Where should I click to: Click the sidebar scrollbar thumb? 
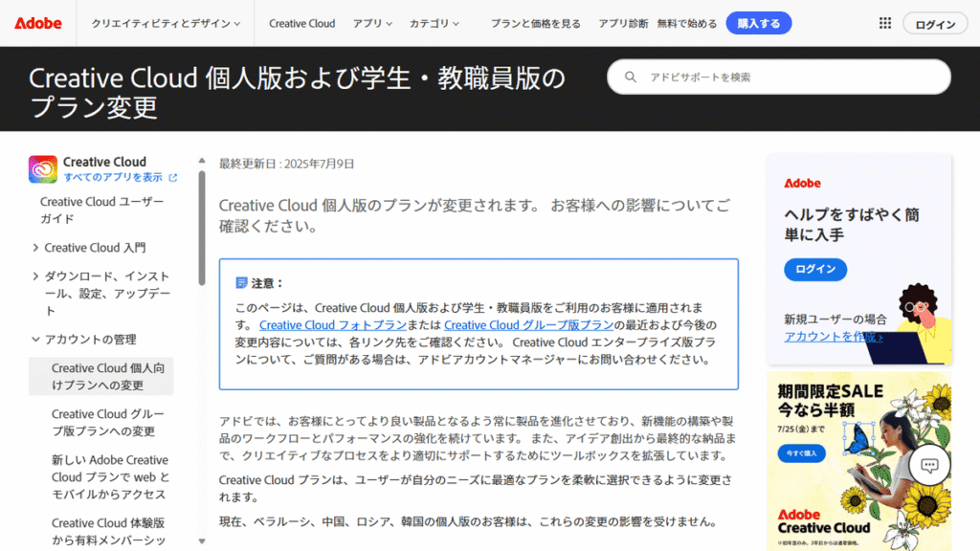click(201, 228)
